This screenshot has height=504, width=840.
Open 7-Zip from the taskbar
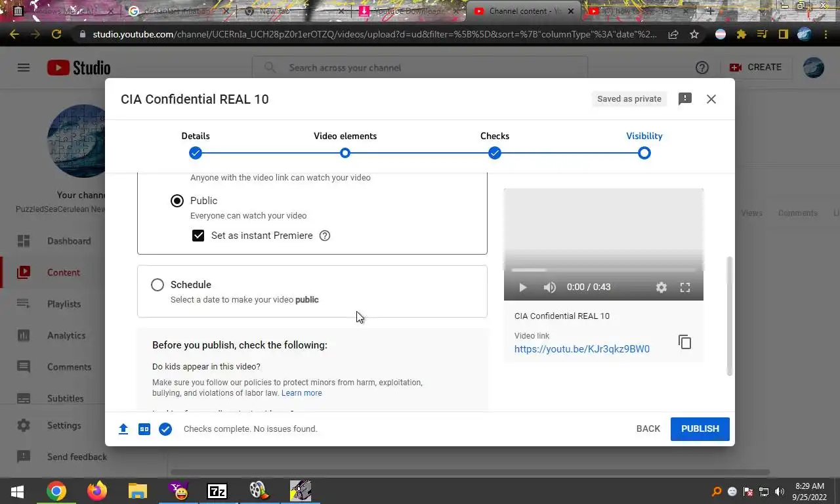coord(217,491)
